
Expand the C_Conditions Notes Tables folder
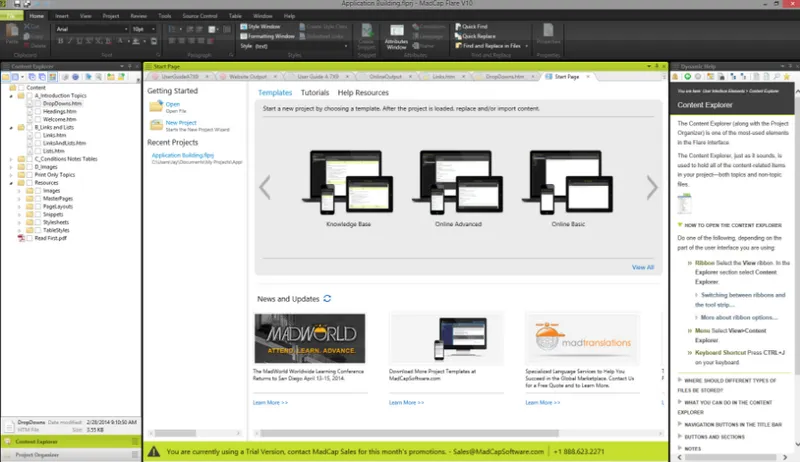click(11, 159)
